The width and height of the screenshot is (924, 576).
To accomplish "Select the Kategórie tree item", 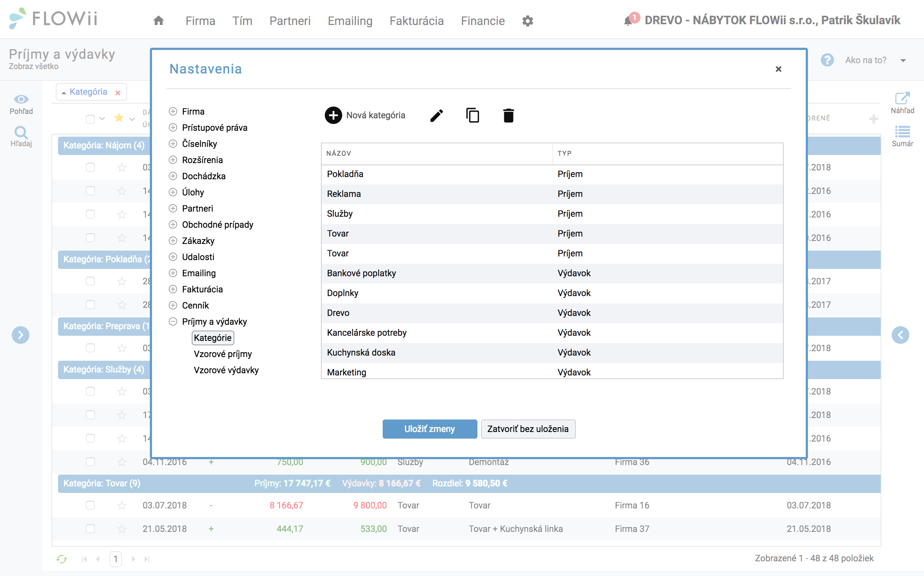I will (213, 338).
